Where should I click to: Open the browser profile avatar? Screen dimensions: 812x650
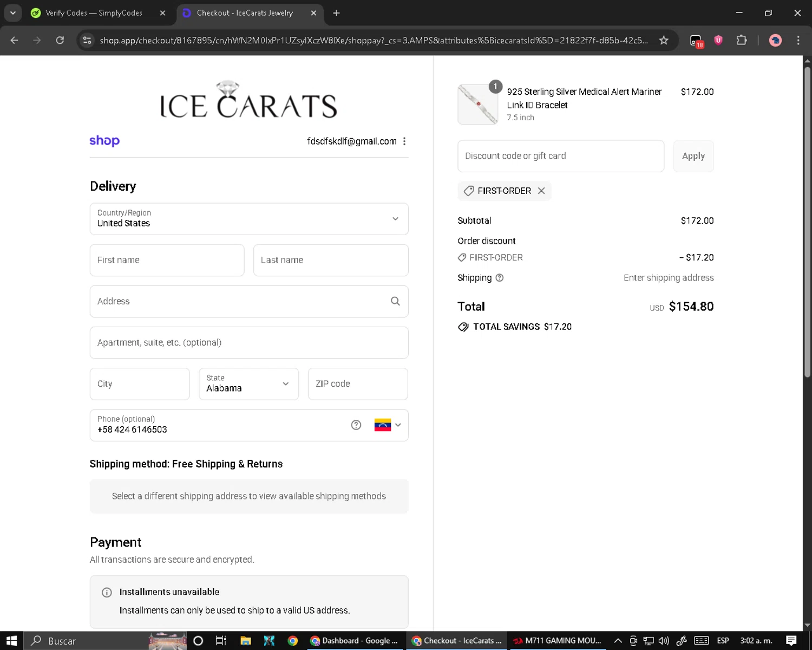(x=775, y=40)
